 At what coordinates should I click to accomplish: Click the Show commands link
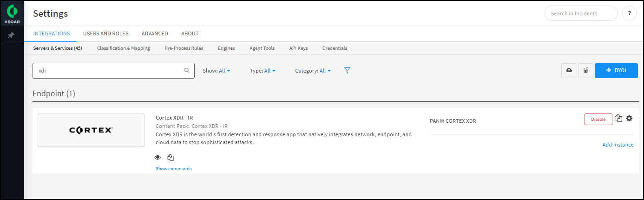173,168
